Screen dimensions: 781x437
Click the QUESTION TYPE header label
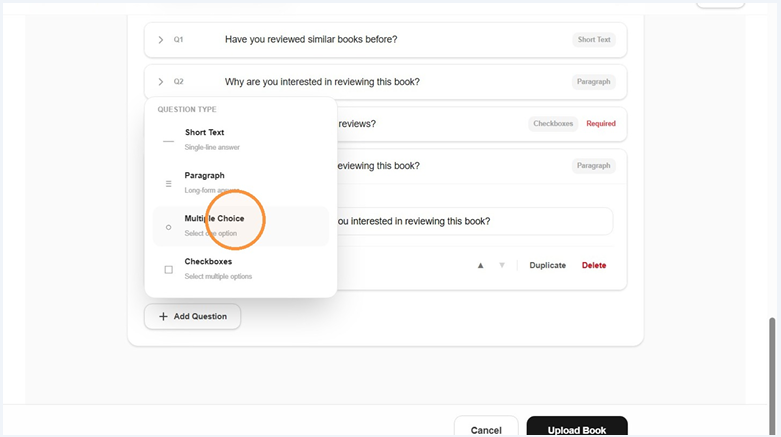click(x=187, y=109)
